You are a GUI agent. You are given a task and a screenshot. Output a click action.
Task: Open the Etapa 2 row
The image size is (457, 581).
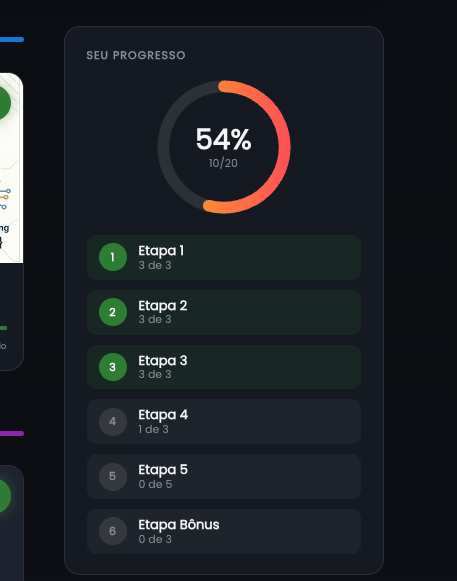(224, 312)
